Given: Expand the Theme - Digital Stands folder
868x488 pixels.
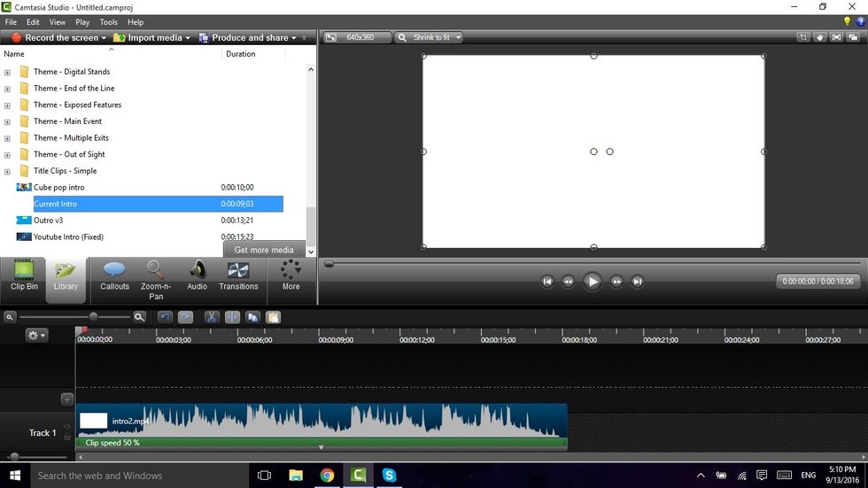Looking at the screenshot, I should tap(8, 72).
